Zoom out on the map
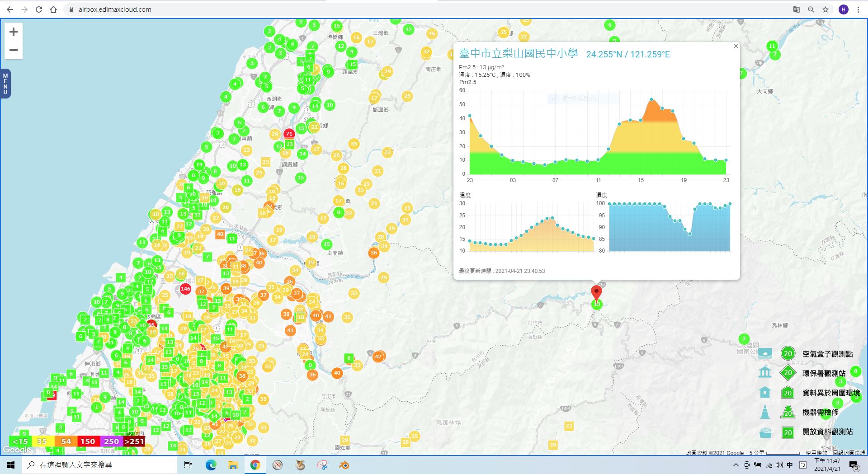 tap(14, 50)
